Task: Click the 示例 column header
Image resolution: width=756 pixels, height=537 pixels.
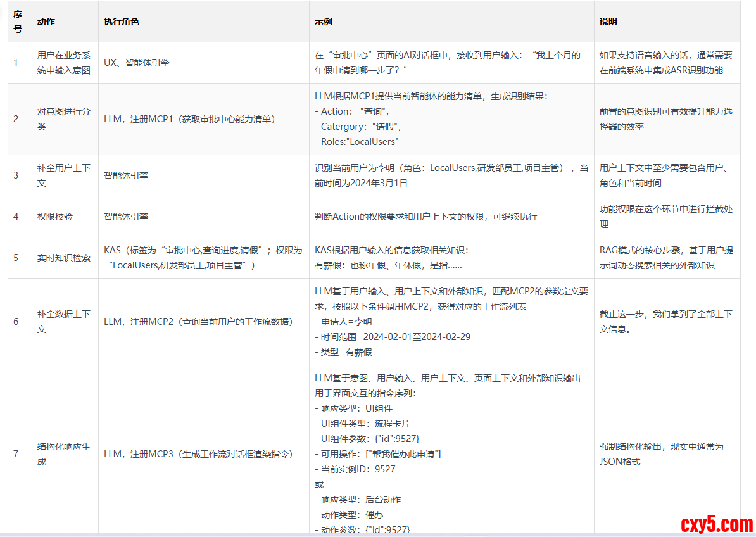Action: 324,22
